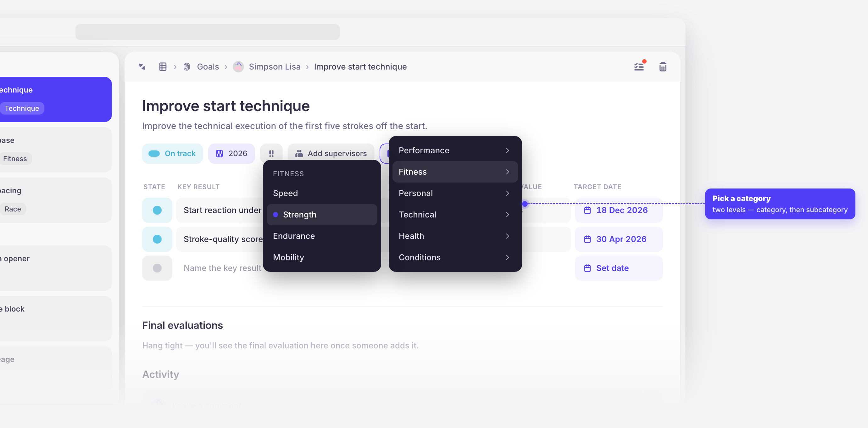Screen dimensions: 868x428
Task: Expand the Personal category chevron
Action: 508,193
